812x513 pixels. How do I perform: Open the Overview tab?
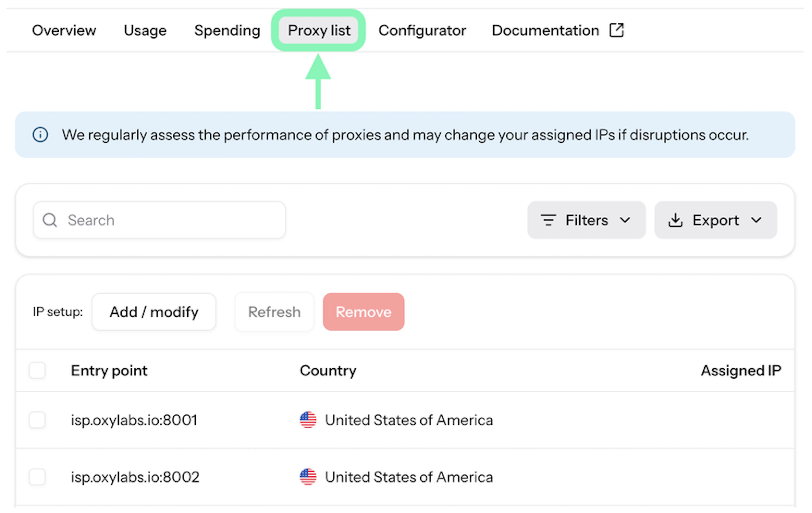[x=64, y=30]
